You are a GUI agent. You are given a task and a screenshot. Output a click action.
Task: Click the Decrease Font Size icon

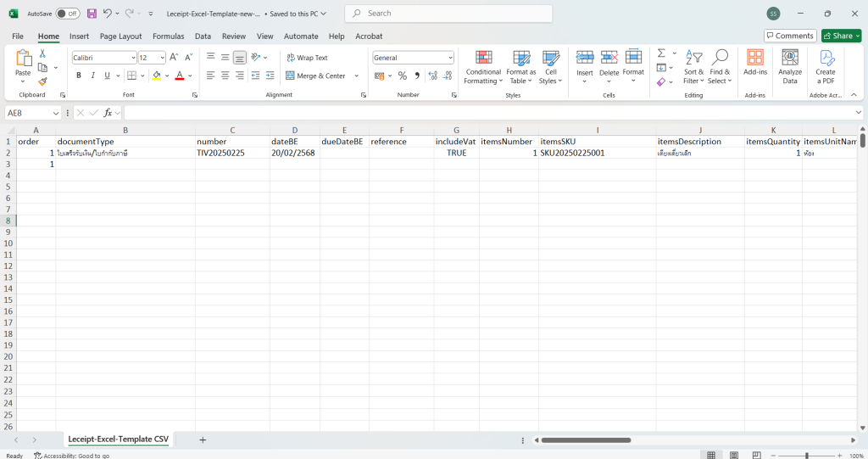coord(189,58)
